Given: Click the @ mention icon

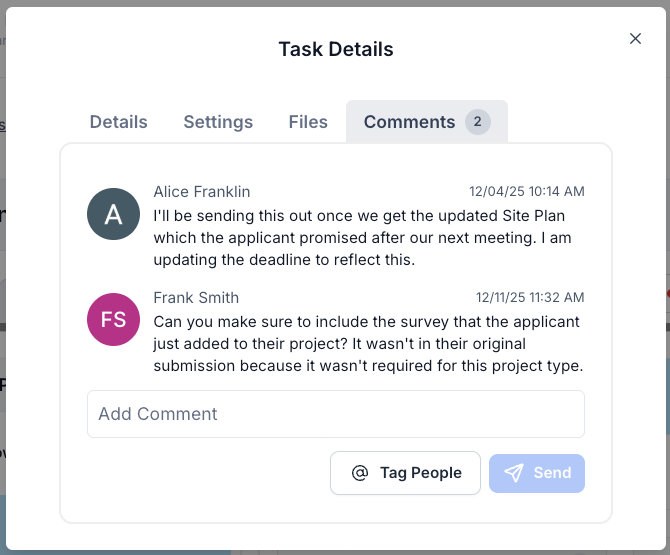Looking at the screenshot, I should click(360, 473).
